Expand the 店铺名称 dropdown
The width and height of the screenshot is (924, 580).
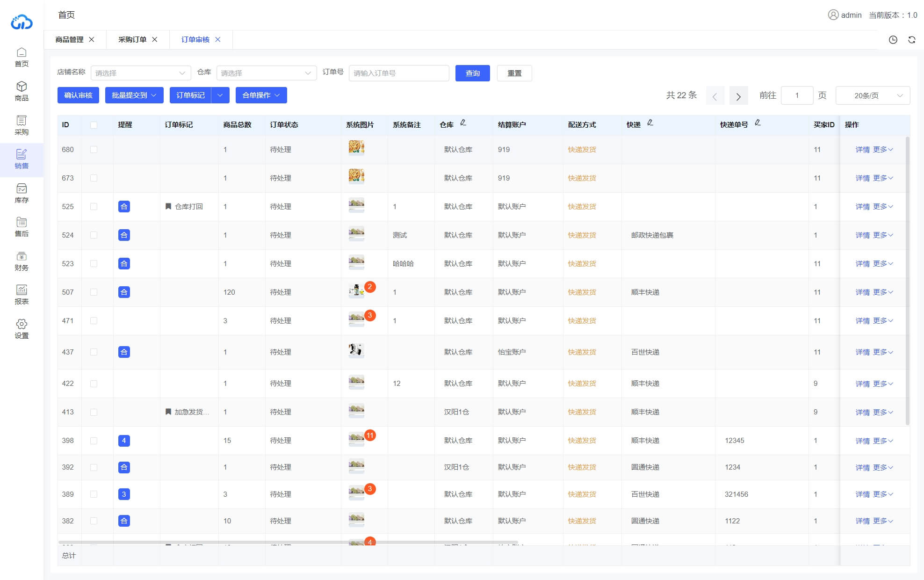click(x=140, y=73)
